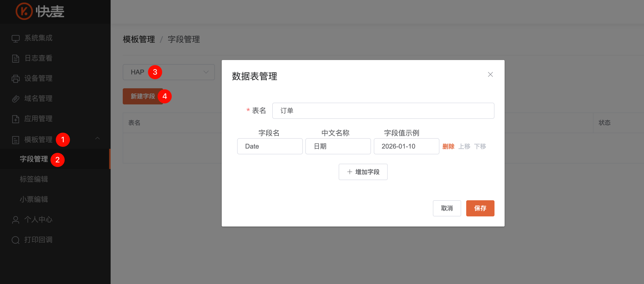Click the 域名管理 paperclip icon
Image resolution: width=644 pixels, height=284 pixels.
[x=15, y=99]
